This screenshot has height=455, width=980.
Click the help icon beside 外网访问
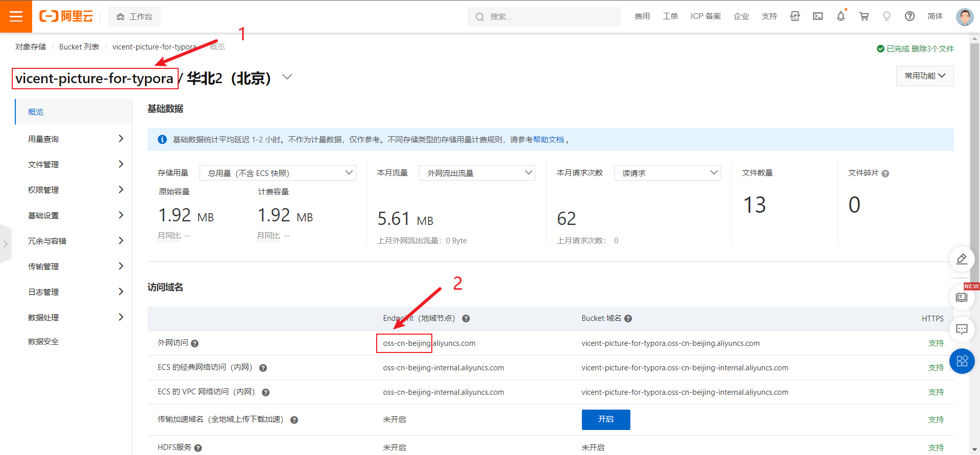pos(194,343)
